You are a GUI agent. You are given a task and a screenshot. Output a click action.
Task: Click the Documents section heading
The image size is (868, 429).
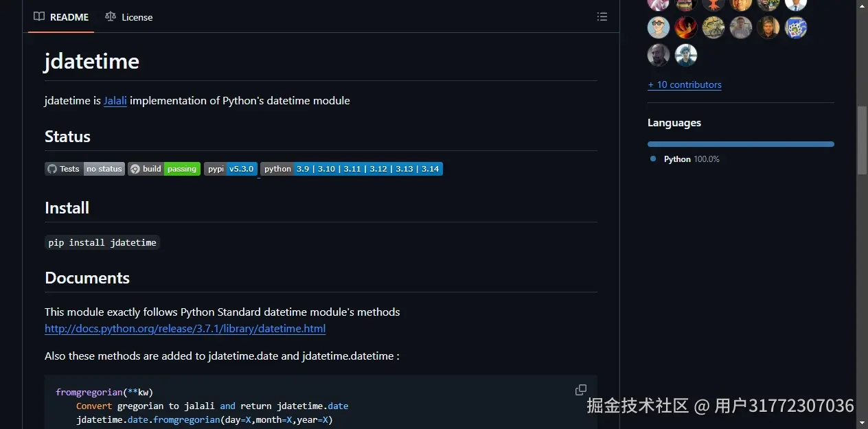pos(87,278)
